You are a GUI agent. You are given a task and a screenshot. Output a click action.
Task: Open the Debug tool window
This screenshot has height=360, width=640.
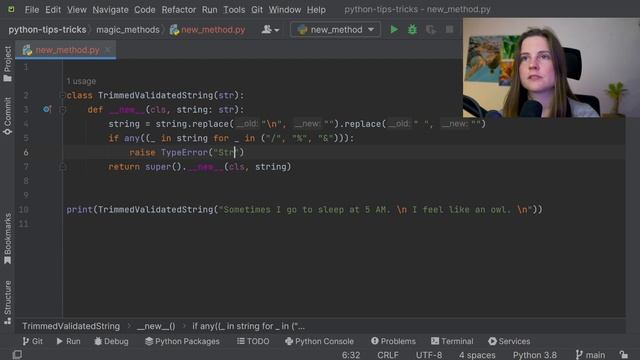tap(111, 341)
